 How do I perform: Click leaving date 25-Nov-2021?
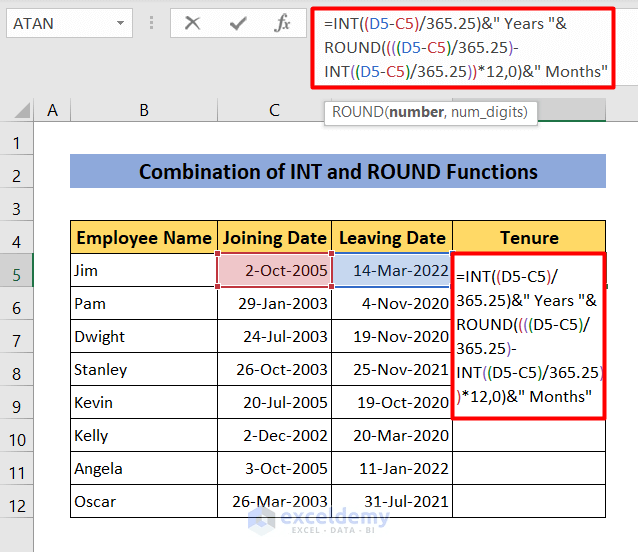click(392, 369)
